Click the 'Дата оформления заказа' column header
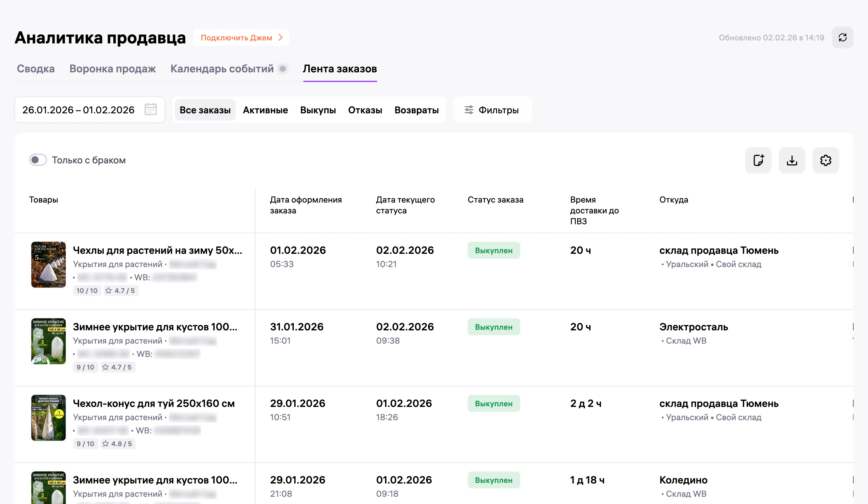 [x=306, y=205]
